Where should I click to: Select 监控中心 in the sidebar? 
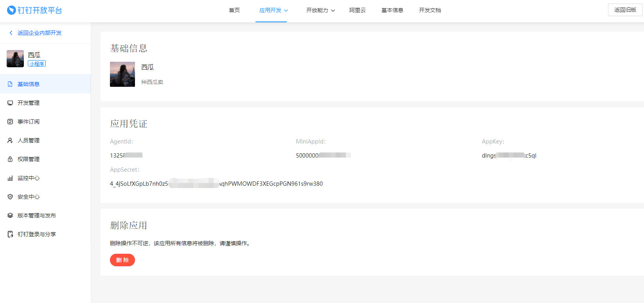pos(45,178)
